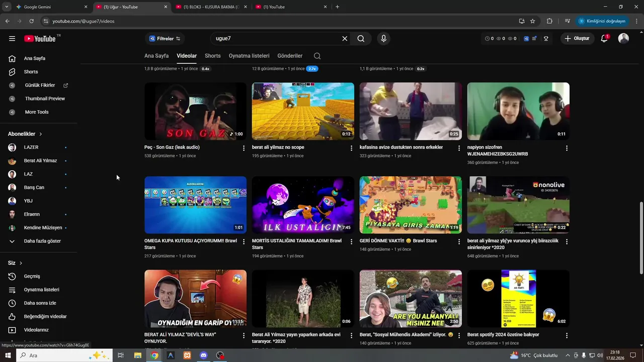The image size is (644, 362).
Task: Click the Oluştur create button
Action: pyautogui.click(x=577, y=39)
